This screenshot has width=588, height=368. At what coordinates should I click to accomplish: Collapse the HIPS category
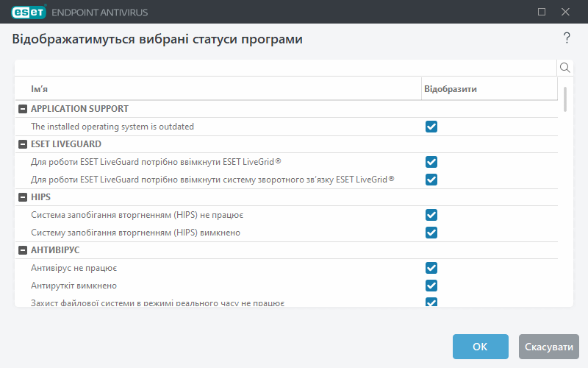(23, 197)
